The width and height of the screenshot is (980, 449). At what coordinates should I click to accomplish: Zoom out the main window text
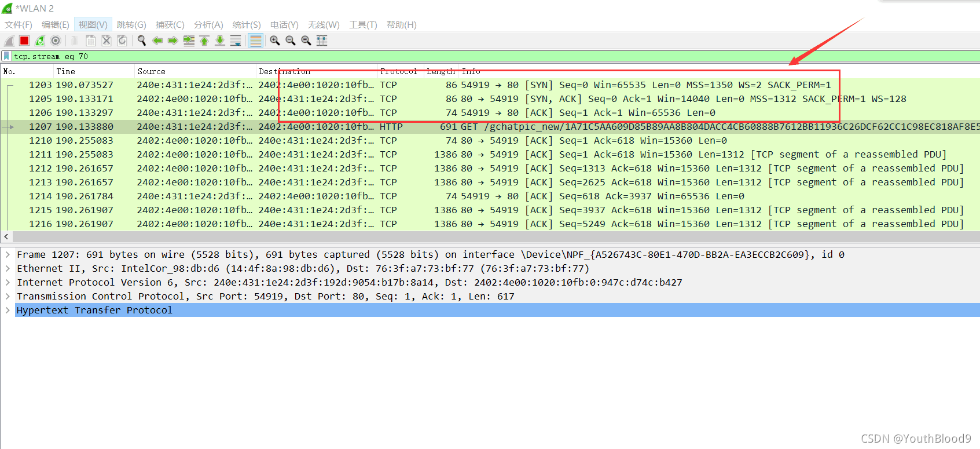click(x=291, y=41)
